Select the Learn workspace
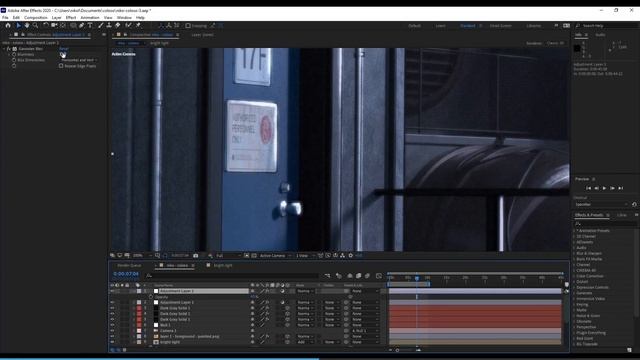The height and width of the screenshot is (360, 640). [440, 26]
